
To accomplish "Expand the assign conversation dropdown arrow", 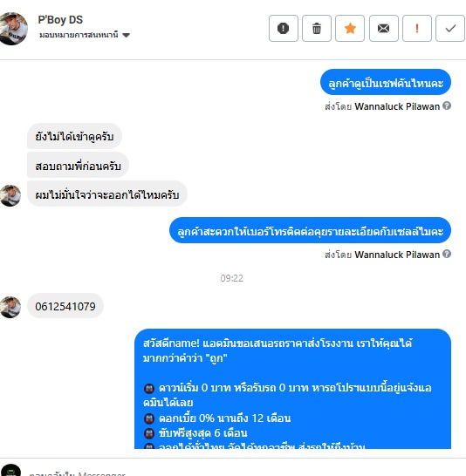I will [126, 35].
